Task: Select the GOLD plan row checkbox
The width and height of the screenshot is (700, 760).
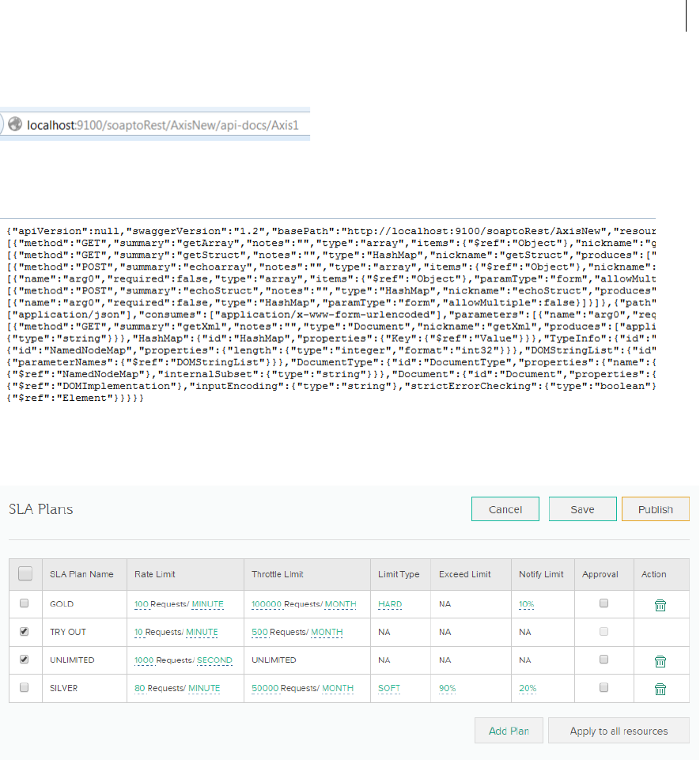Action: click(25, 603)
